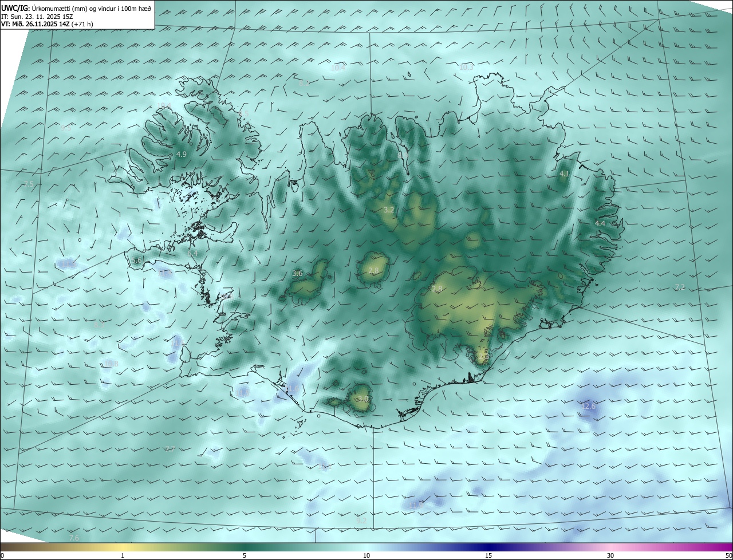Click the 12.6 maximum offshore in the southeast

(589, 406)
